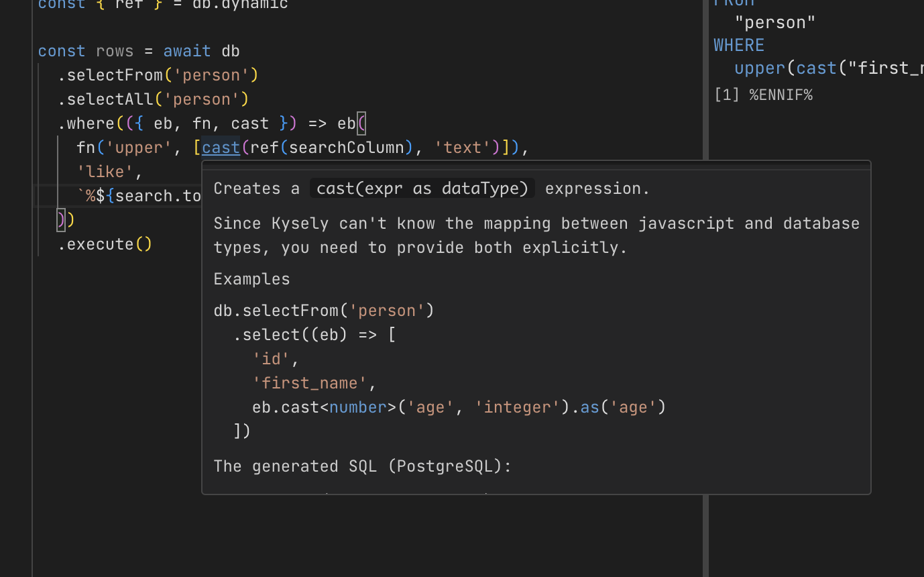Screen dimensions: 924x577
Task: Click selectFrom in the editor query chain
Action: tap(115, 75)
